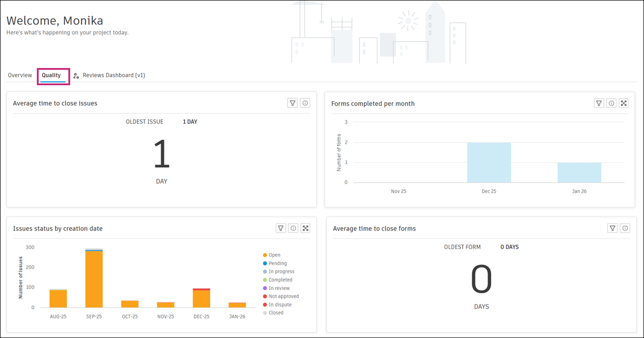Toggle Completed status in chart legend

[x=277, y=280]
